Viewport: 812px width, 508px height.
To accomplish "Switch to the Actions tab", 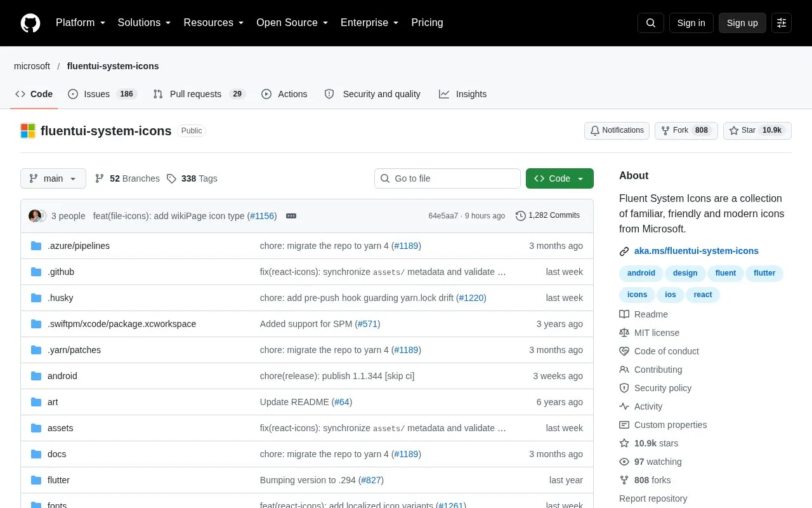I will (284, 94).
